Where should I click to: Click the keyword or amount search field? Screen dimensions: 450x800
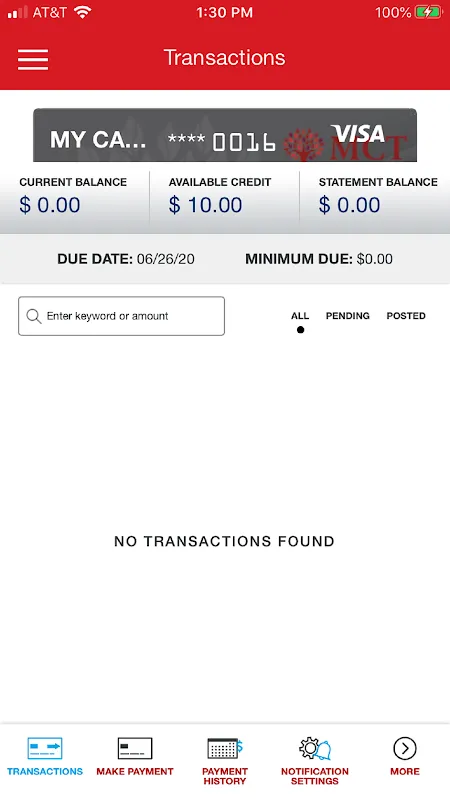click(121, 316)
